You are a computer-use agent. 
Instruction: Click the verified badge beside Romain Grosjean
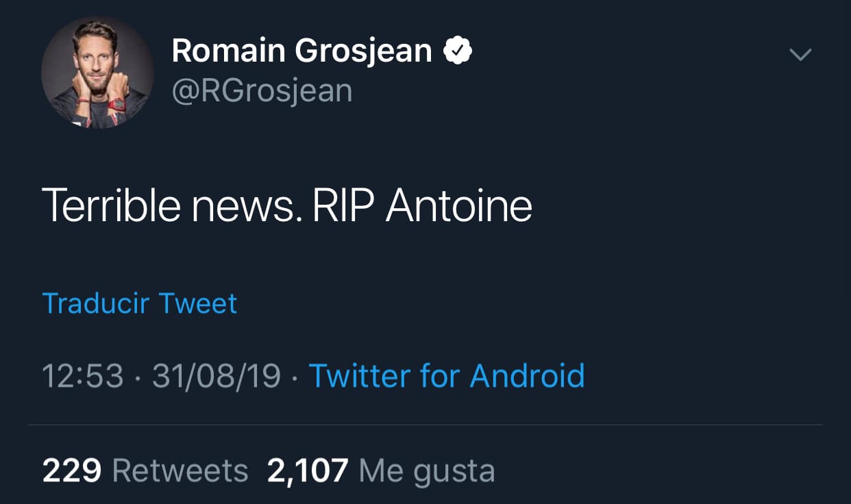click(458, 51)
